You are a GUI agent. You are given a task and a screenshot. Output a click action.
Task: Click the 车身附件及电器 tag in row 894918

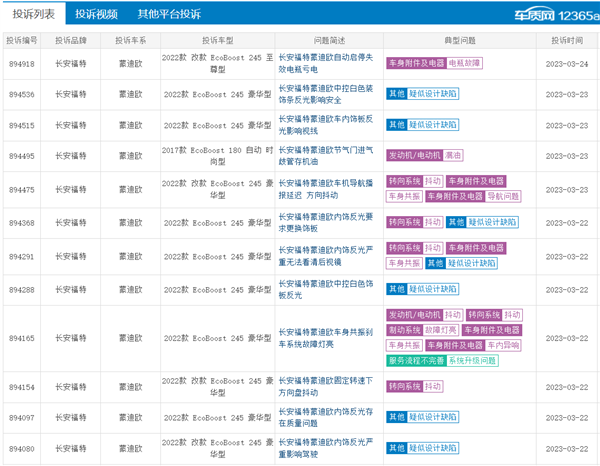tap(416, 63)
